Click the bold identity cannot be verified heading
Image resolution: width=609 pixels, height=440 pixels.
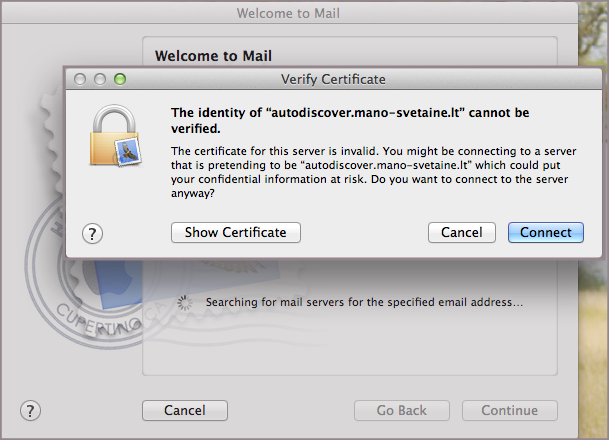tap(349, 120)
